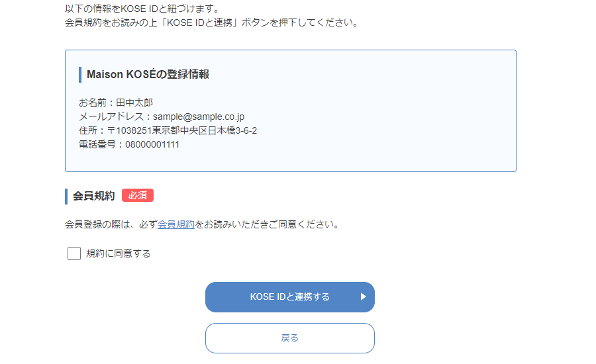The image size is (596, 364).
Task: Click the 会員規約 section heading
Action: coord(94,196)
